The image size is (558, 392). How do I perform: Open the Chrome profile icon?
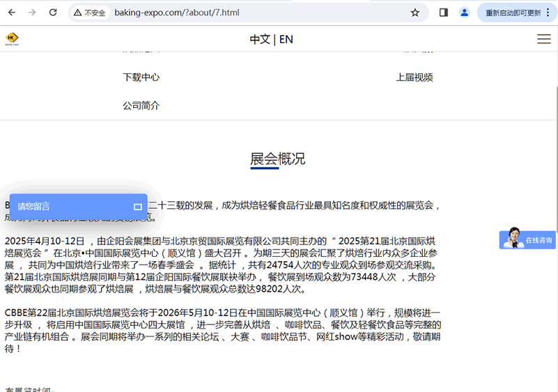pyautogui.click(x=465, y=13)
